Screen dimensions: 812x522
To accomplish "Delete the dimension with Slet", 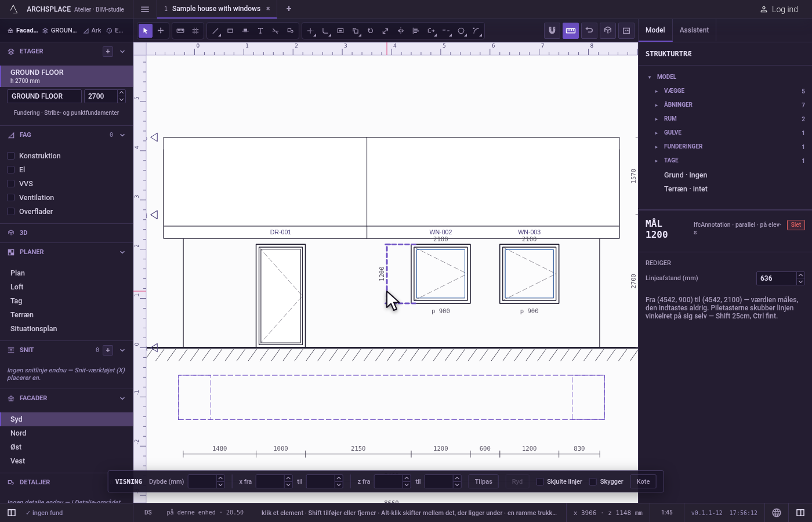I will [796, 225].
